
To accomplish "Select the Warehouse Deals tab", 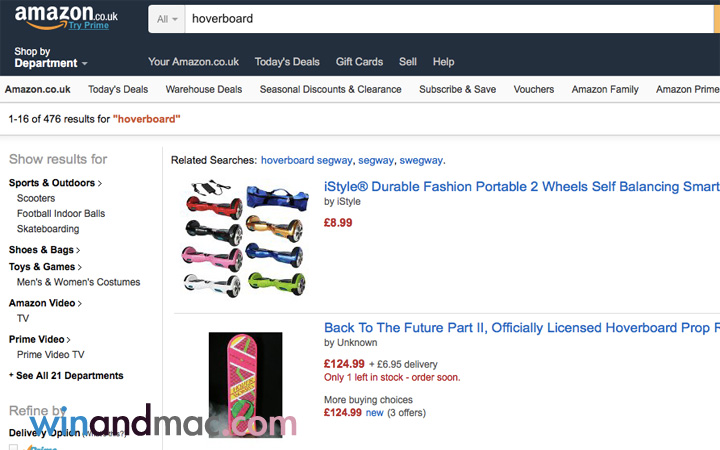I will (x=204, y=89).
